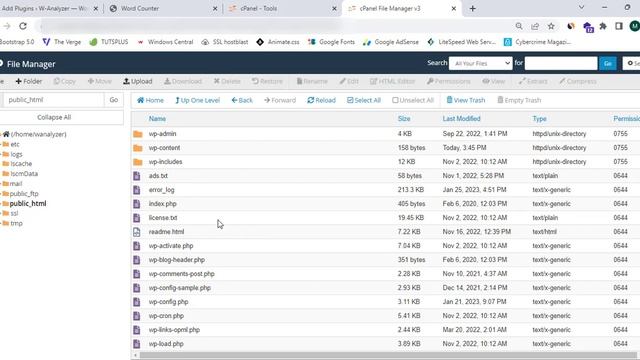The image size is (640, 360).
Task: Click the browser reload icon
Action: 23,26
